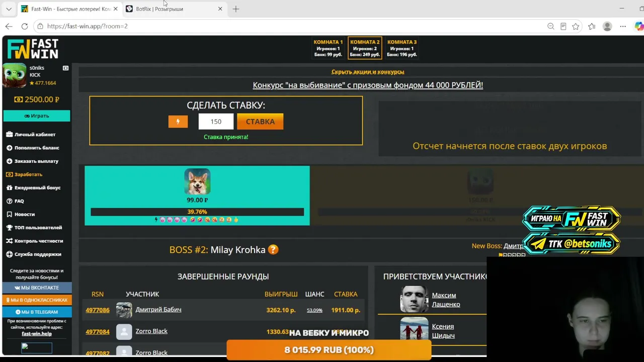
Task: Open the browser three-dot settings menu
Action: pyautogui.click(x=623, y=26)
